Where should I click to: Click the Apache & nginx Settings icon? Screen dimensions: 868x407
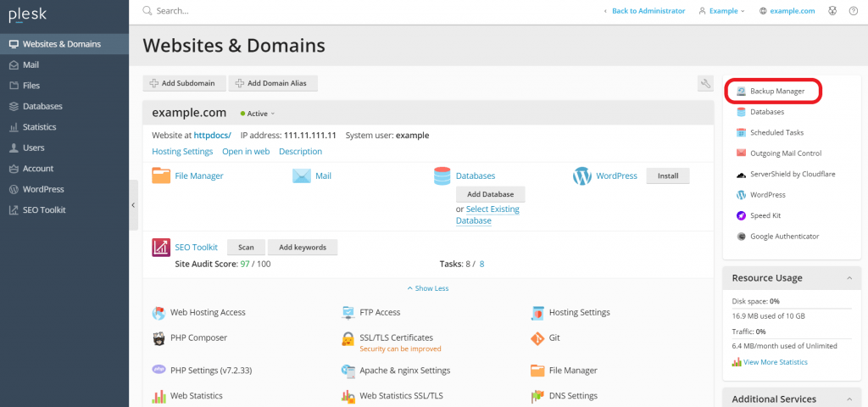(x=348, y=371)
